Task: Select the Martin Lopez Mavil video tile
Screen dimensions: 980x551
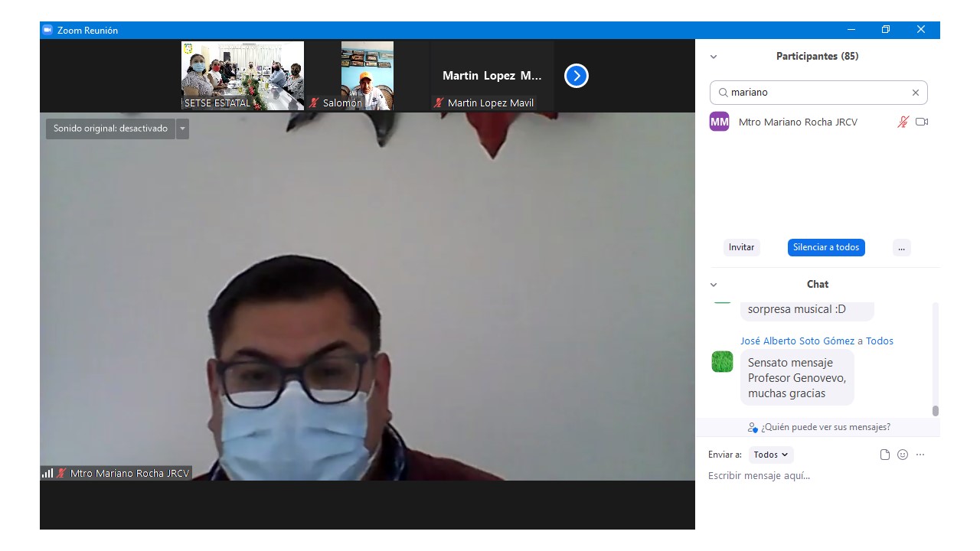Action: (x=492, y=76)
